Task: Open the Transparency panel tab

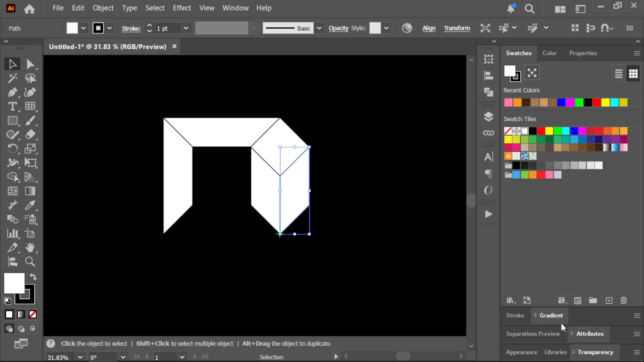Action: [595, 352]
